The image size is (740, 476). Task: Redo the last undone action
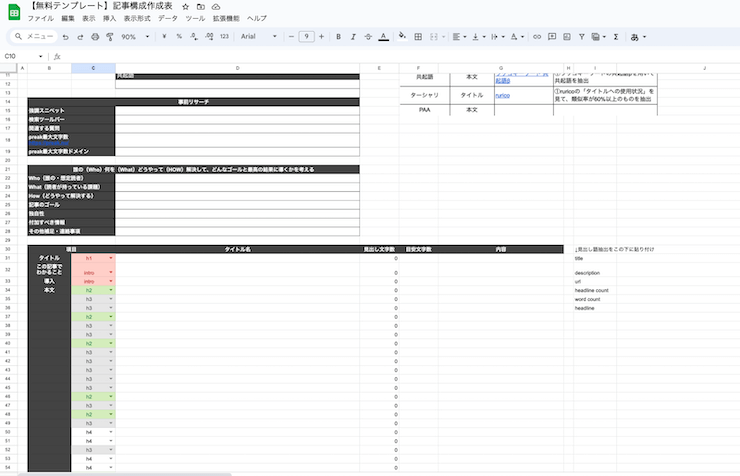[x=80, y=37]
